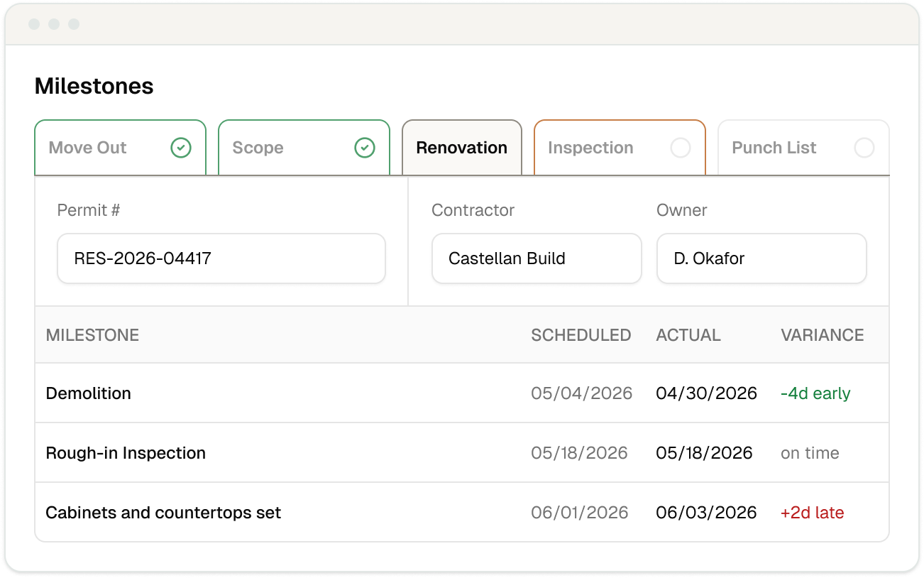Screen dimensions: 924x578
Task: Click the SCHEDULED column header
Action: point(581,335)
